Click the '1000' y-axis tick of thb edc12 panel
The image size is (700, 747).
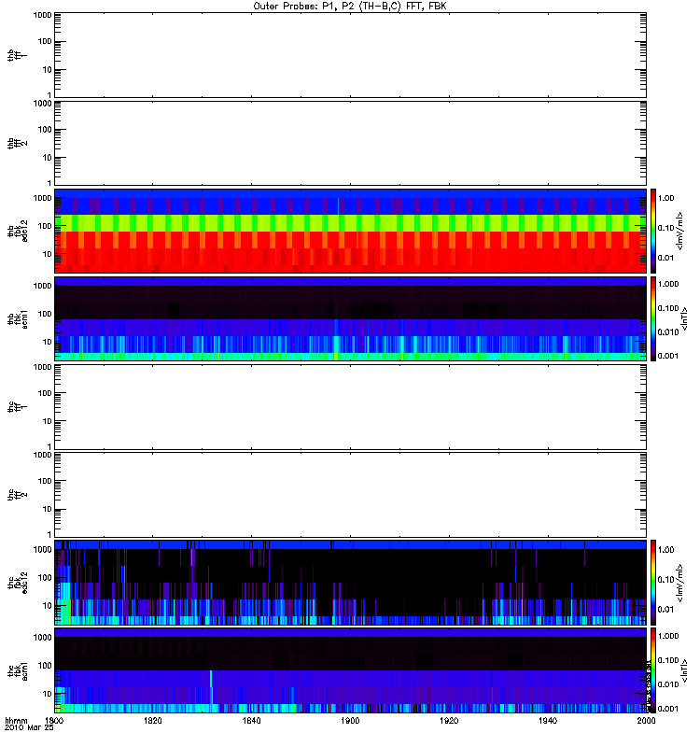tap(42, 198)
